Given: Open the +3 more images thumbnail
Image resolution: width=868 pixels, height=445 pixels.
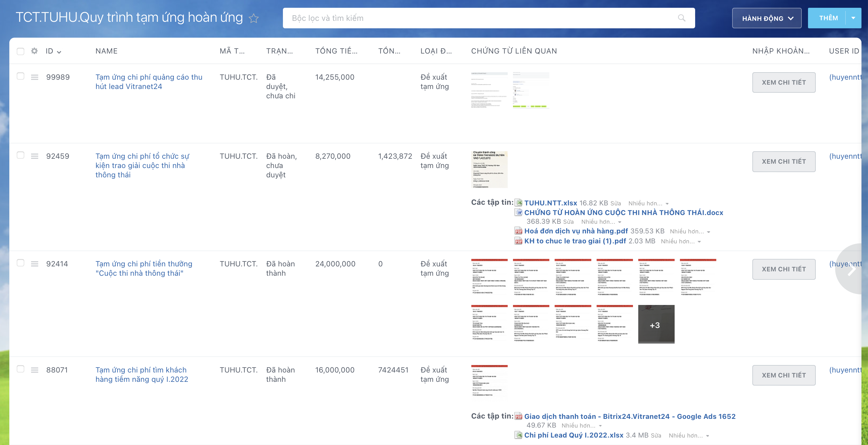Looking at the screenshot, I should 656,324.
